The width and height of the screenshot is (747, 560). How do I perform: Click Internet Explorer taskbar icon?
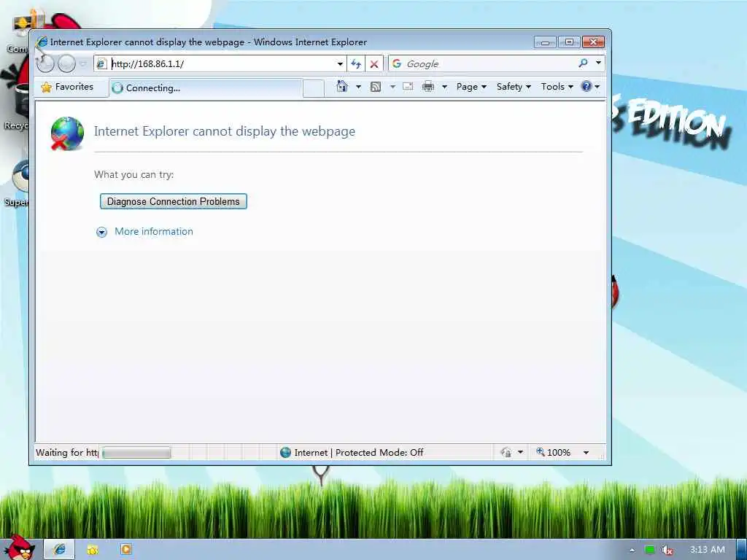tap(60, 550)
